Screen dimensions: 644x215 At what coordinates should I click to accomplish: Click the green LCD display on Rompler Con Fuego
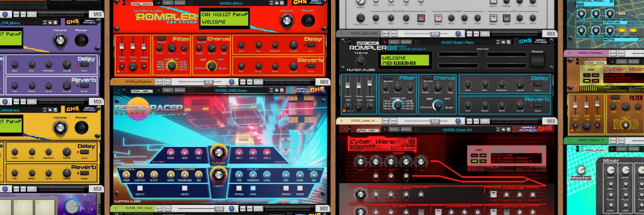pyautogui.click(x=224, y=19)
